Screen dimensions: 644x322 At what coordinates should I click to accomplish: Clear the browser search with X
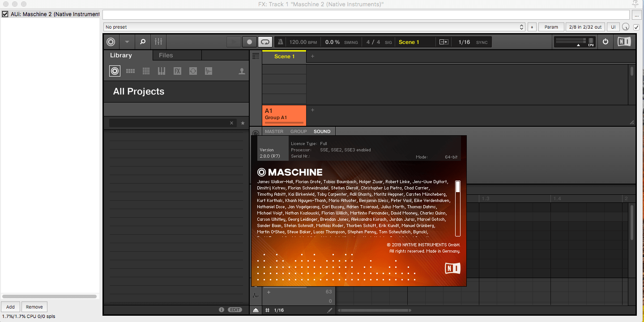pyautogui.click(x=231, y=123)
